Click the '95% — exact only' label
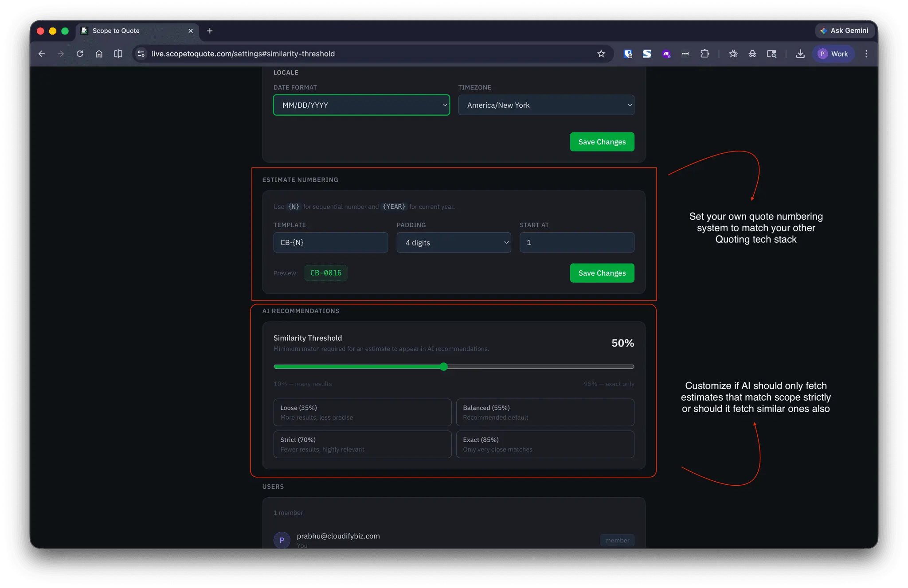This screenshot has height=588, width=908. (609, 384)
